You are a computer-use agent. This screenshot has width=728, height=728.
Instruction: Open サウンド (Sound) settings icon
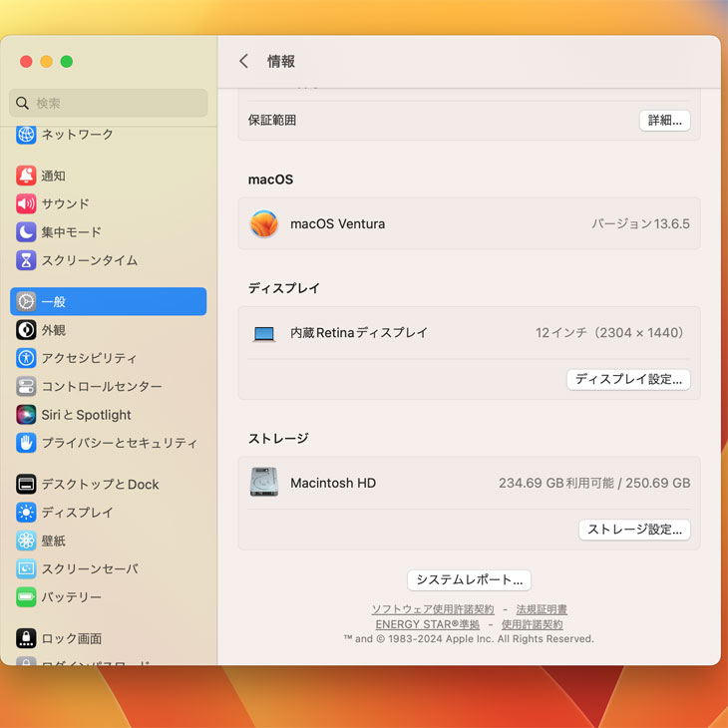click(26, 203)
